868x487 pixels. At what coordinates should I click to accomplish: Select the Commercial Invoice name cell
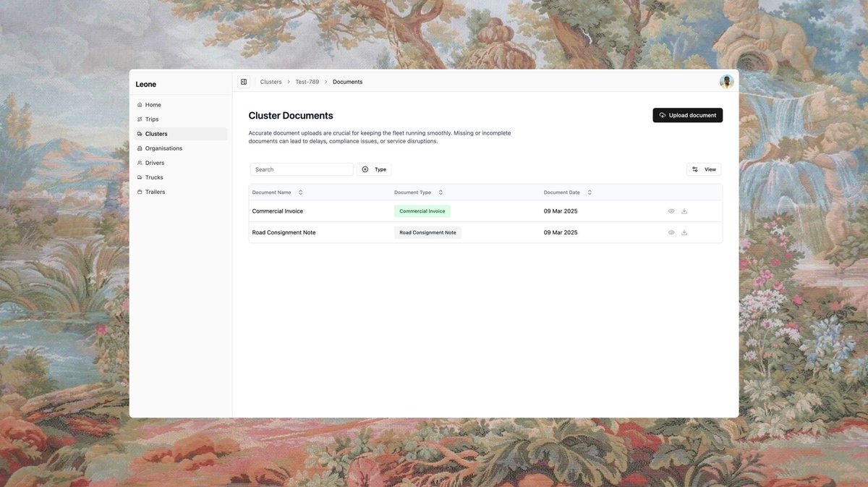point(278,211)
